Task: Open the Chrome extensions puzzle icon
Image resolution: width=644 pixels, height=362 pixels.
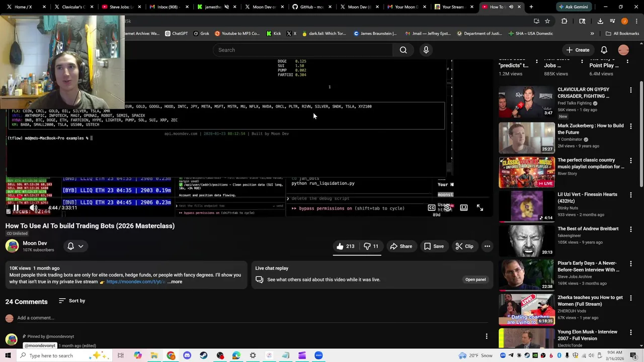Action: pos(564,21)
